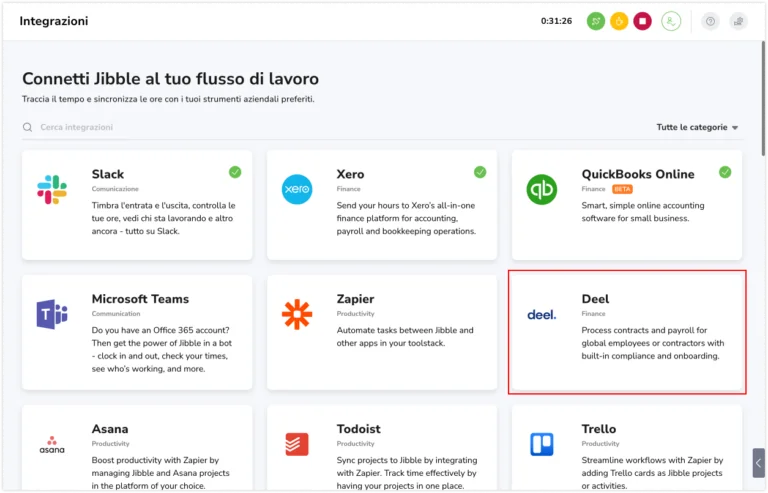Screen dimensions: 768x493
Task: Open the Trello integration title
Action: point(599,428)
